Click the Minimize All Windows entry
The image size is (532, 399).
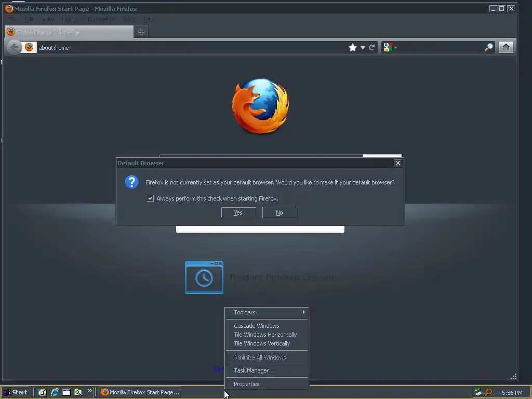point(267,357)
